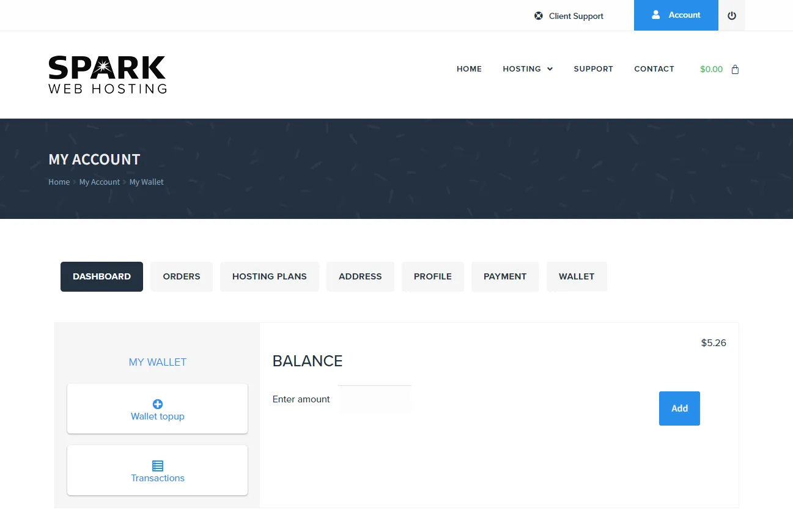Switch to the Orders tab

click(x=182, y=276)
